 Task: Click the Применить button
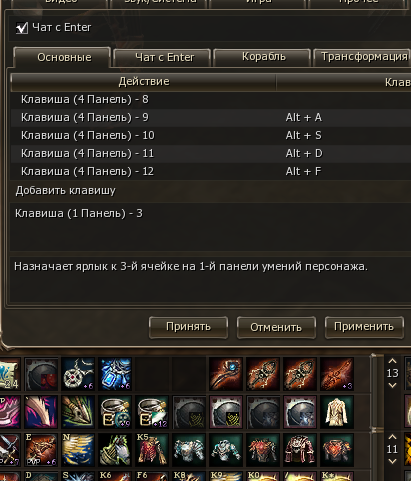tap(364, 327)
